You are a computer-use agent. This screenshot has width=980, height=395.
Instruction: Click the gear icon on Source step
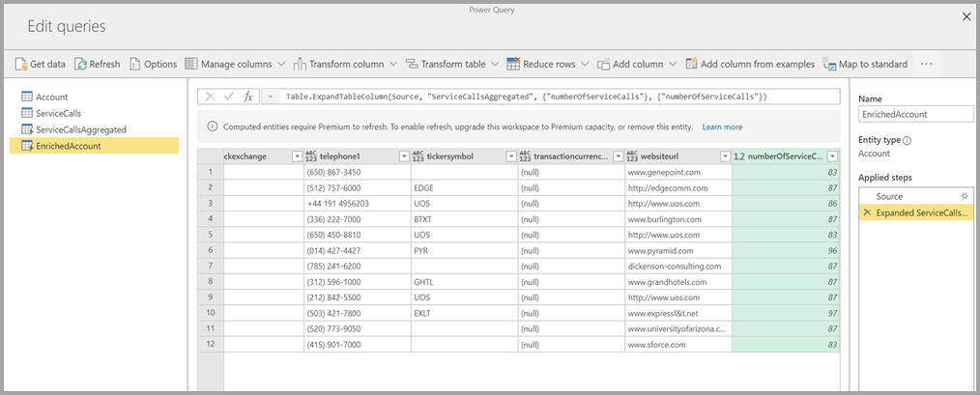point(963,196)
